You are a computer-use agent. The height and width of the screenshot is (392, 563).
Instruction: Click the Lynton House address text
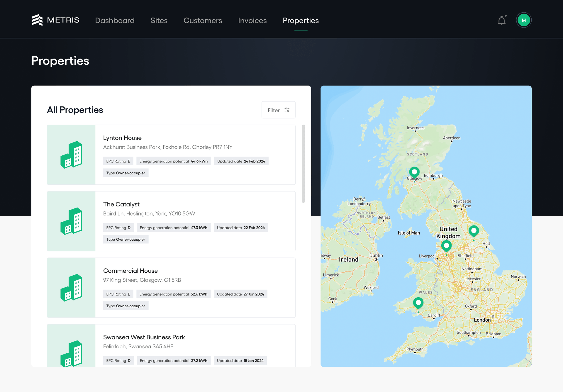coord(167,147)
